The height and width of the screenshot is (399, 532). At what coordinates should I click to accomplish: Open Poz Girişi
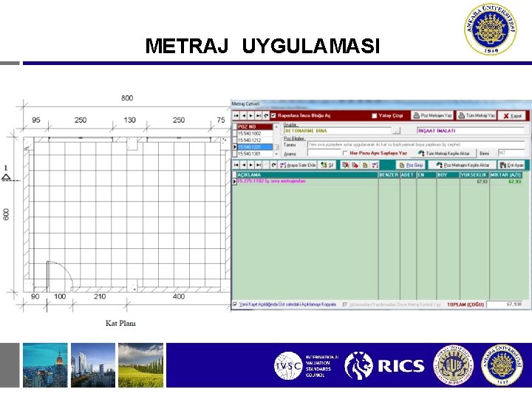click(x=411, y=165)
